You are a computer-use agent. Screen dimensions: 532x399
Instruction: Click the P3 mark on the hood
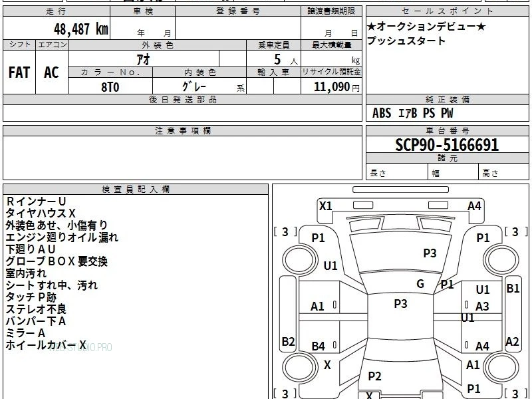[x=430, y=253]
